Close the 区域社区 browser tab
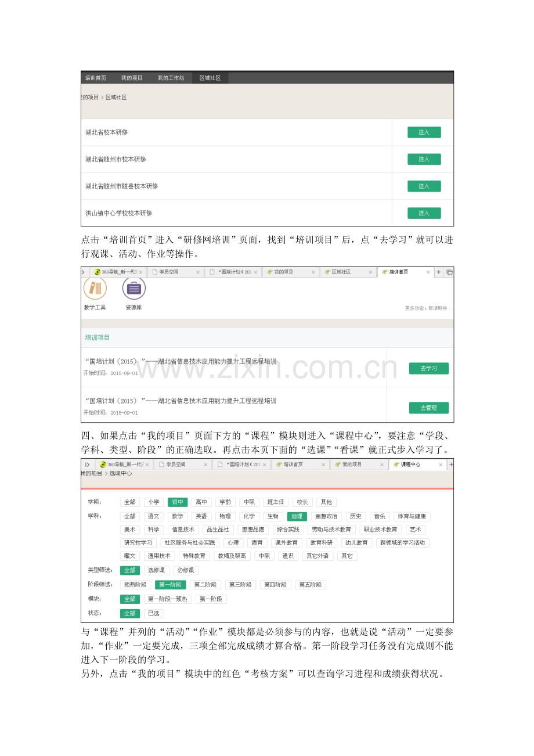 (370, 272)
